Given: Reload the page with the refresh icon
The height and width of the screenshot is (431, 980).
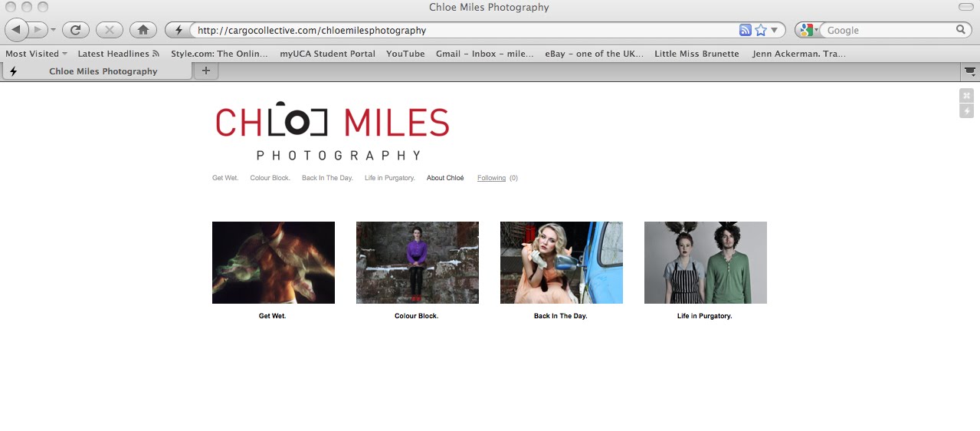Looking at the screenshot, I should (x=75, y=30).
